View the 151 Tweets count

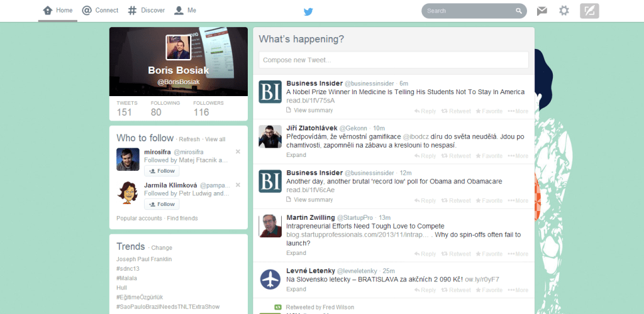(127, 108)
